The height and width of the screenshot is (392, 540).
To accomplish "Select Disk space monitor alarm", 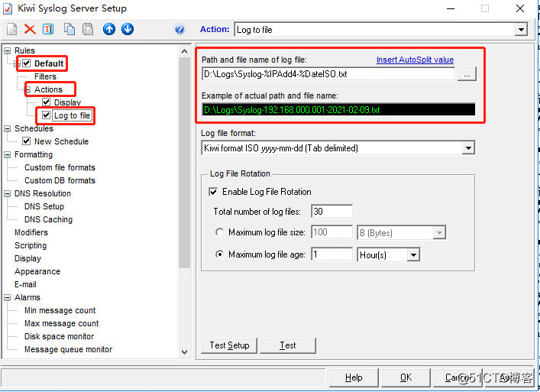I will coord(59,336).
